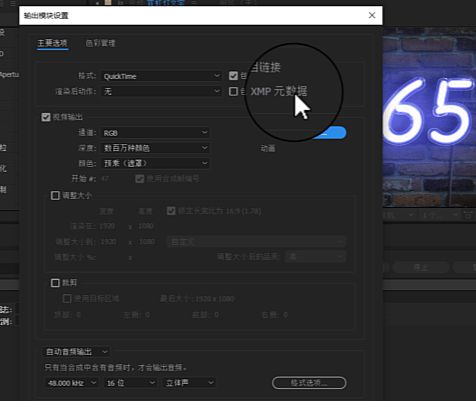Click the 动画 codec label
The height and width of the screenshot is (401, 476).
(268, 148)
